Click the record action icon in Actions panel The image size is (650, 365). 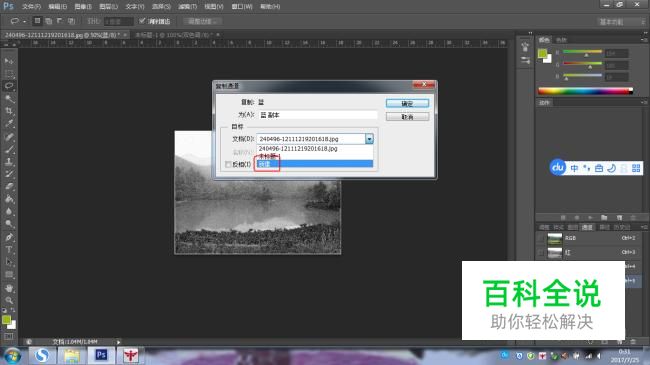577,218
